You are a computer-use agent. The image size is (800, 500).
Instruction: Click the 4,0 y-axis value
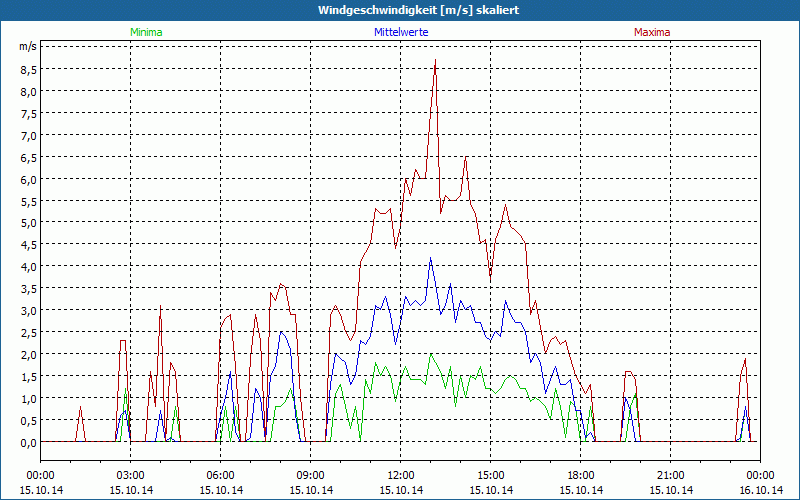click(29, 267)
